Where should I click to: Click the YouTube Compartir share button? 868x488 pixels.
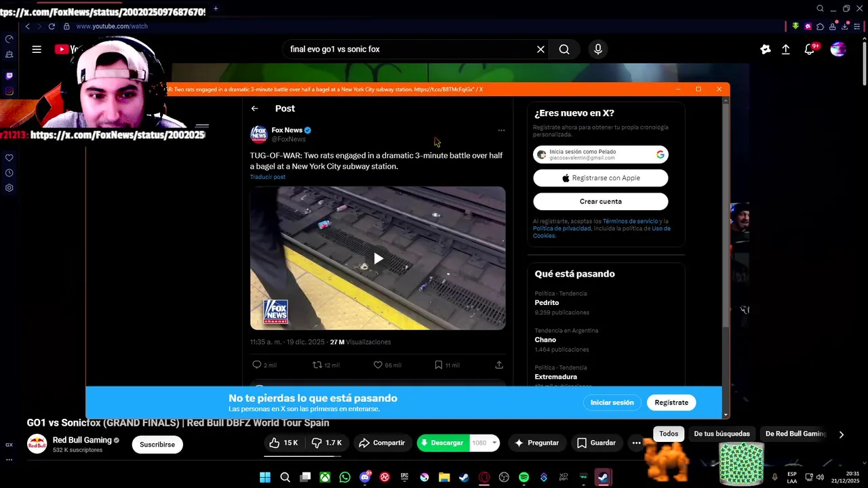[382, 443]
